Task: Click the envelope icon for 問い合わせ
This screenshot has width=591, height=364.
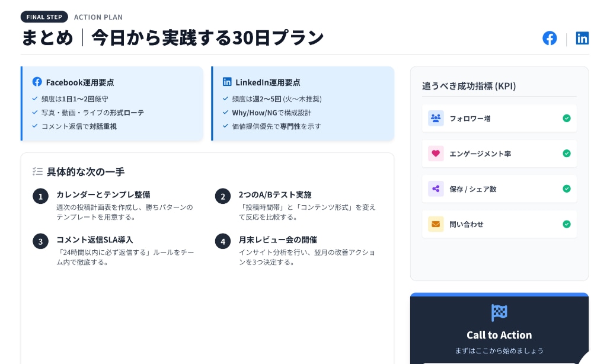Action: click(436, 224)
